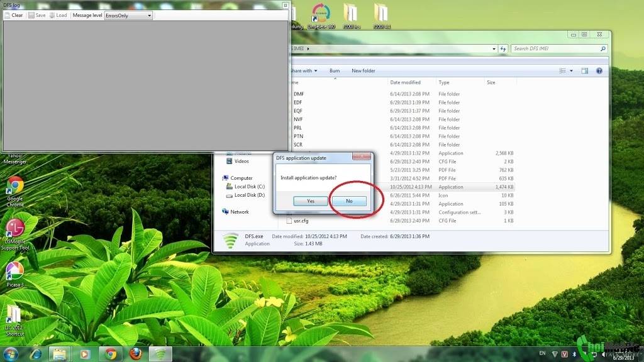Click the EN language indicator in the tray

click(x=542, y=353)
